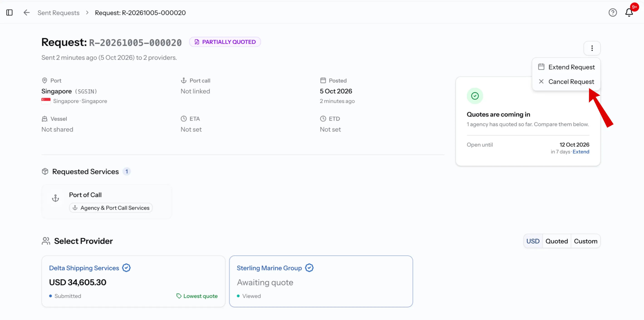
Task: Toggle the sidebar panel icon
Action: 10,12
